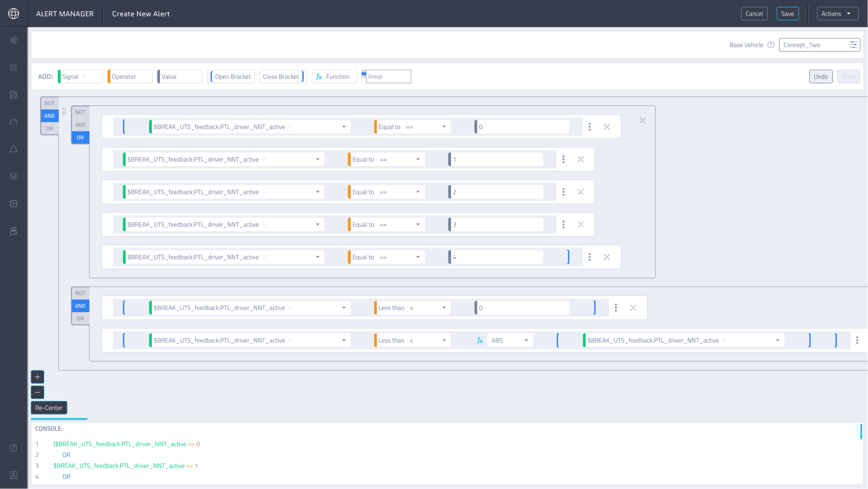Toggle NOT on the outermost group
Image resolution: width=868 pixels, height=489 pixels.
49,103
